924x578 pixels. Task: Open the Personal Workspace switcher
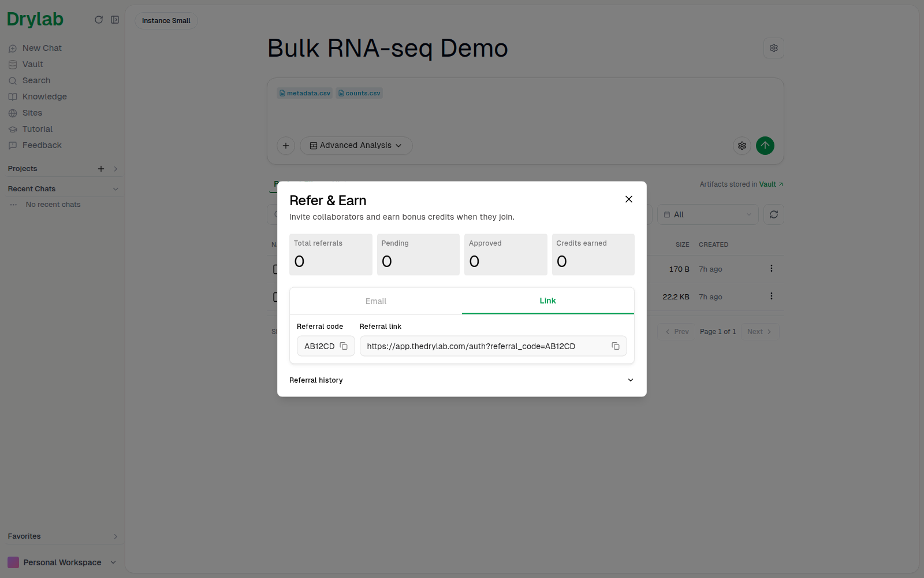[62, 562]
